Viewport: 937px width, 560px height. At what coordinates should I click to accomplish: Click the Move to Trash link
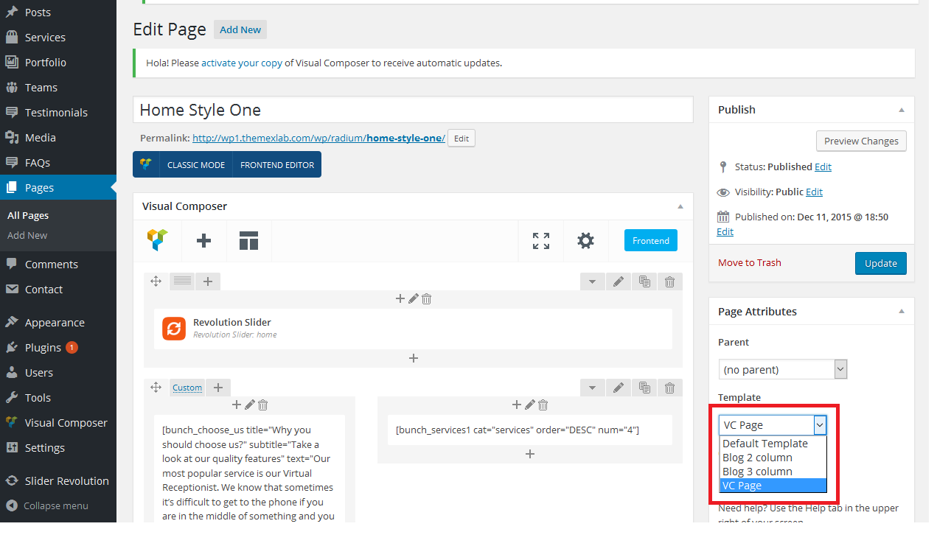tap(749, 263)
